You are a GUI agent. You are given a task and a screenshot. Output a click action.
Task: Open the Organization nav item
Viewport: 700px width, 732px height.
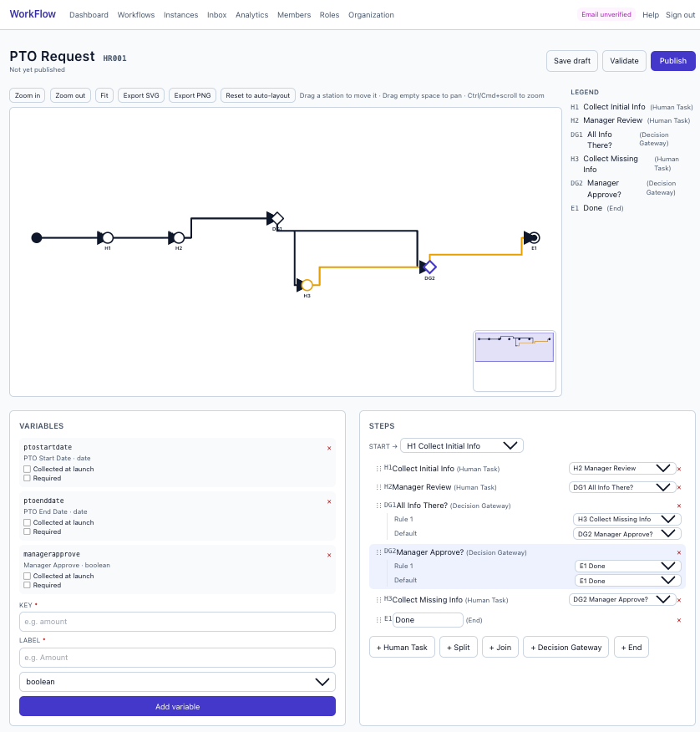(371, 15)
